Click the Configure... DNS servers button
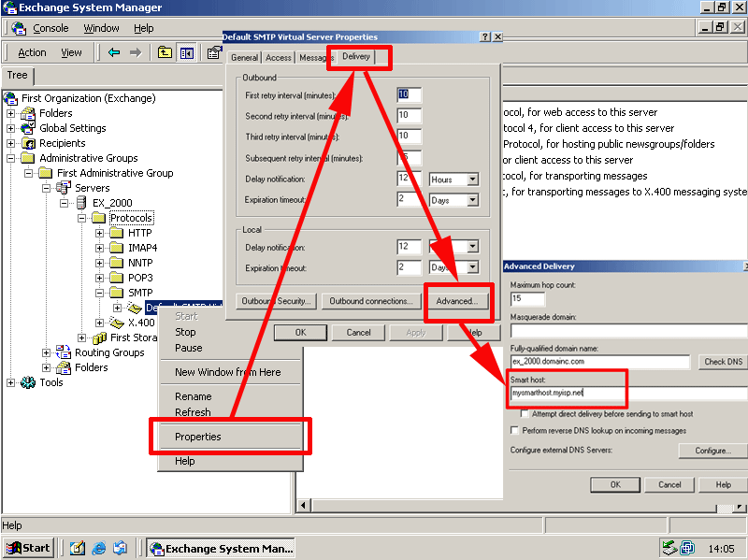Screen dimensions: 748x560 [x=712, y=451]
